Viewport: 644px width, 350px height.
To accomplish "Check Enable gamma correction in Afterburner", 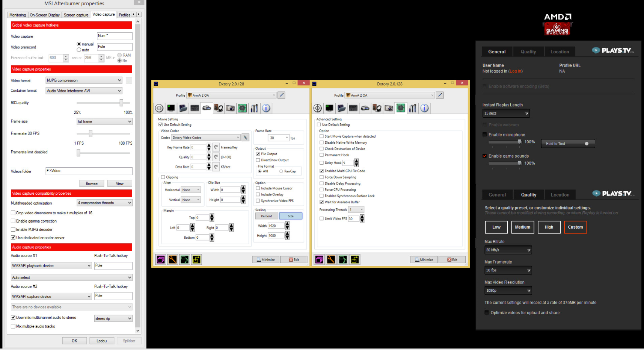I will coord(14,221).
